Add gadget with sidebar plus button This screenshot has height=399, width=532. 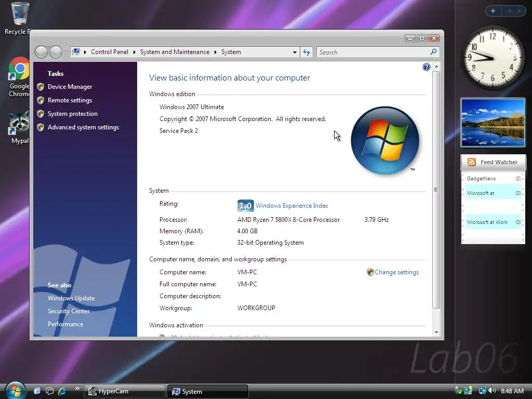pyautogui.click(x=494, y=11)
